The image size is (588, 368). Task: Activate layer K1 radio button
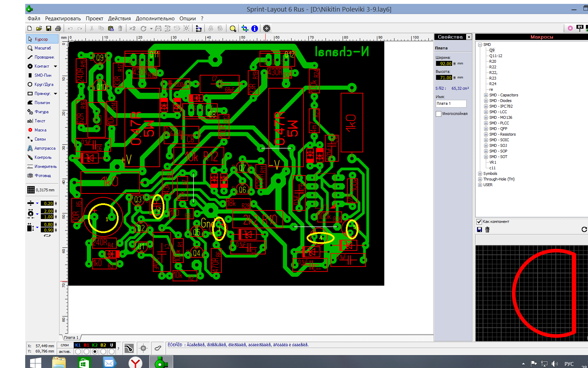(x=78, y=352)
